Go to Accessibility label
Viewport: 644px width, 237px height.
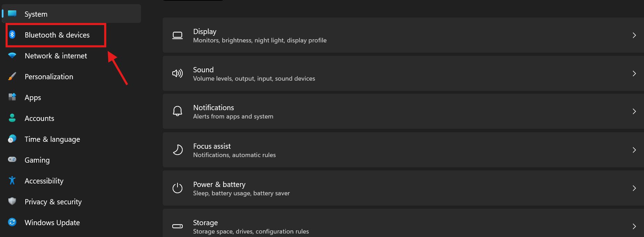click(44, 181)
